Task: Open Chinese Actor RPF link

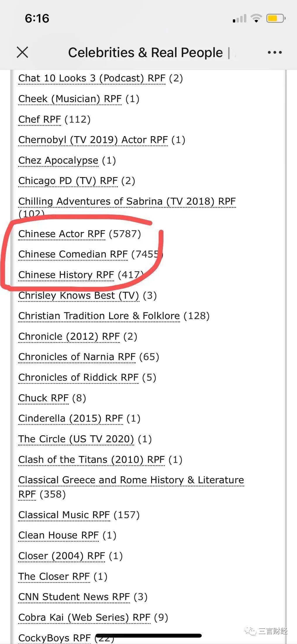Action: 62,234
